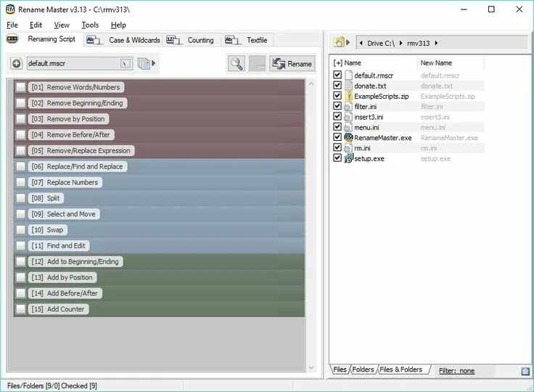Viewport: 534px width, 392px height.
Task: Select the Folders view tab
Action: click(363, 369)
